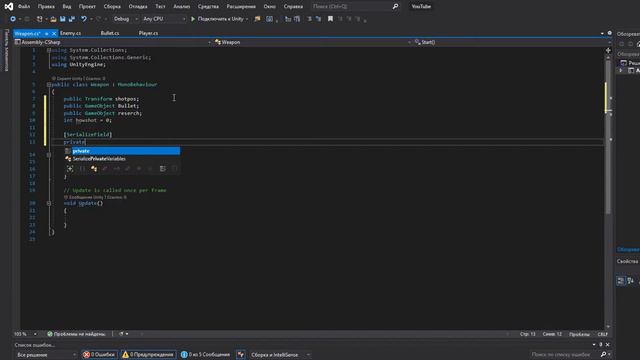640x360 pixels.
Task: Click the error list search magnifier icon
Action: (603, 355)
